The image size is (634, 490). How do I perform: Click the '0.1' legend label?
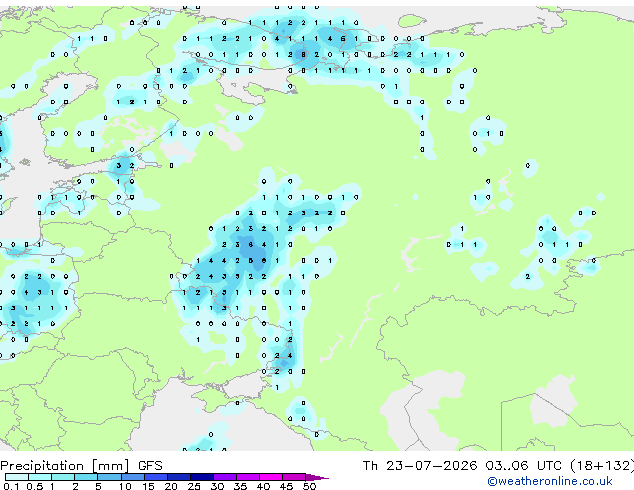pyautogui.click(x=12, y=486)
